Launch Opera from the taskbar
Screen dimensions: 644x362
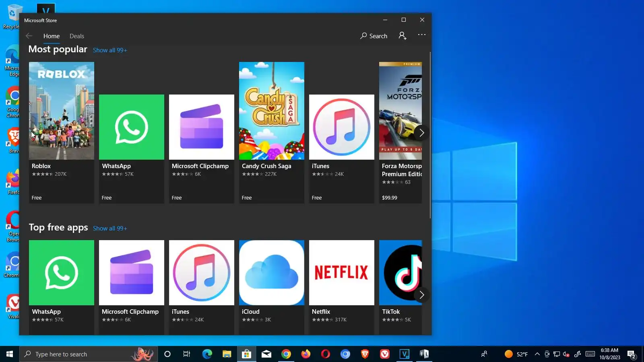[x=325, y=354]
